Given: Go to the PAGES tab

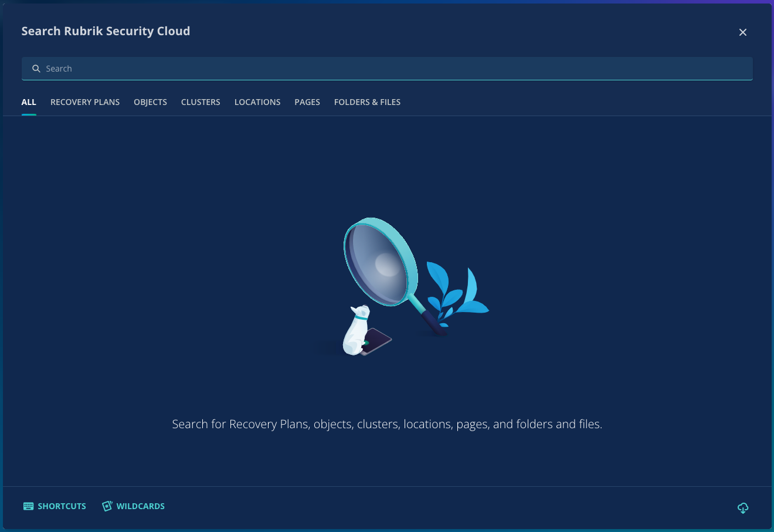Looking at the screenshot, I should point(307,102).
